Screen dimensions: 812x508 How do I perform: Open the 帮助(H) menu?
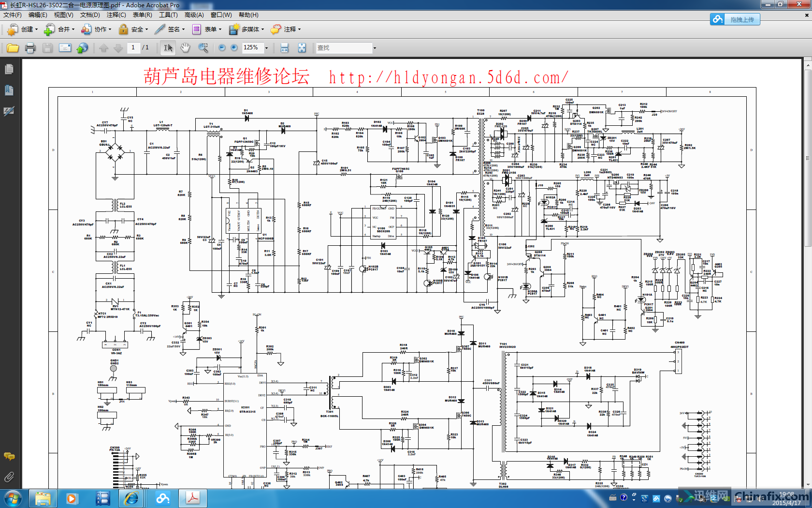click(x=248, y=15)
